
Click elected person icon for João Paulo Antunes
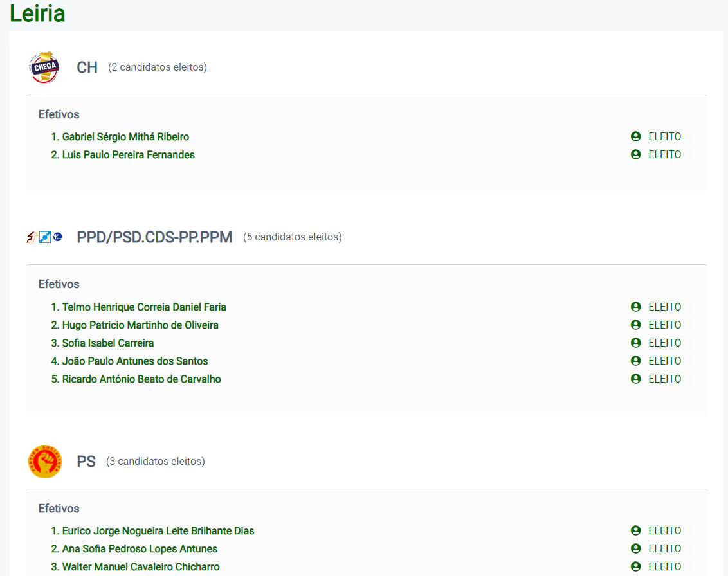(x=635, y=361)
